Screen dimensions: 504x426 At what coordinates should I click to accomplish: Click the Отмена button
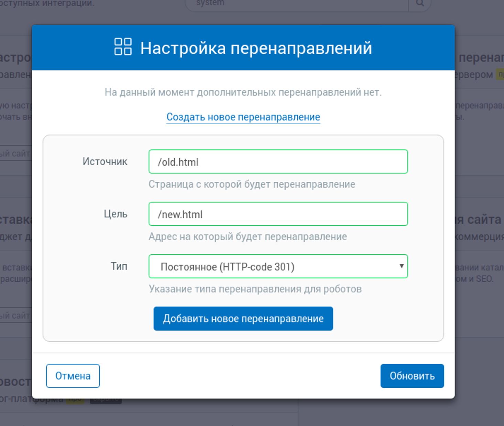73,376
